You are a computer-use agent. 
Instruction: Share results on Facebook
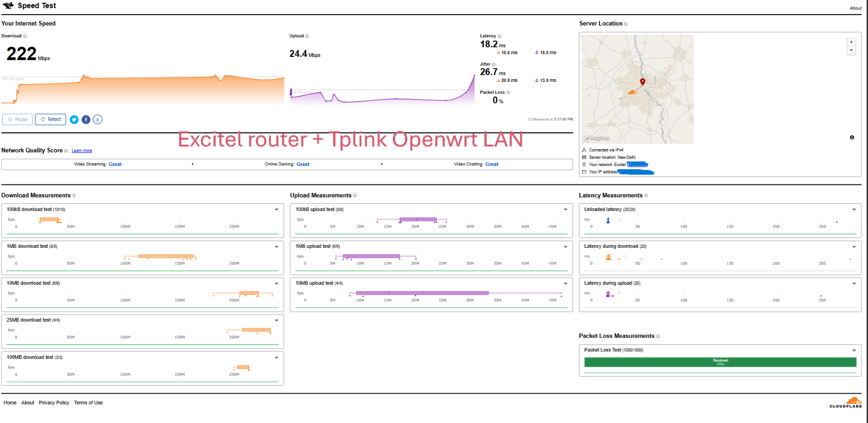[x=86, y=119]
